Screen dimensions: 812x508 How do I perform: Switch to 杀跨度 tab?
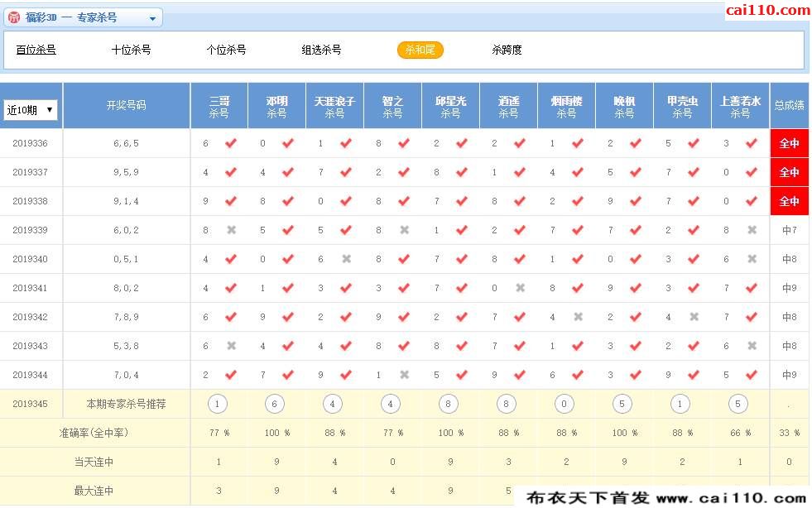click(x=507, y=50)
